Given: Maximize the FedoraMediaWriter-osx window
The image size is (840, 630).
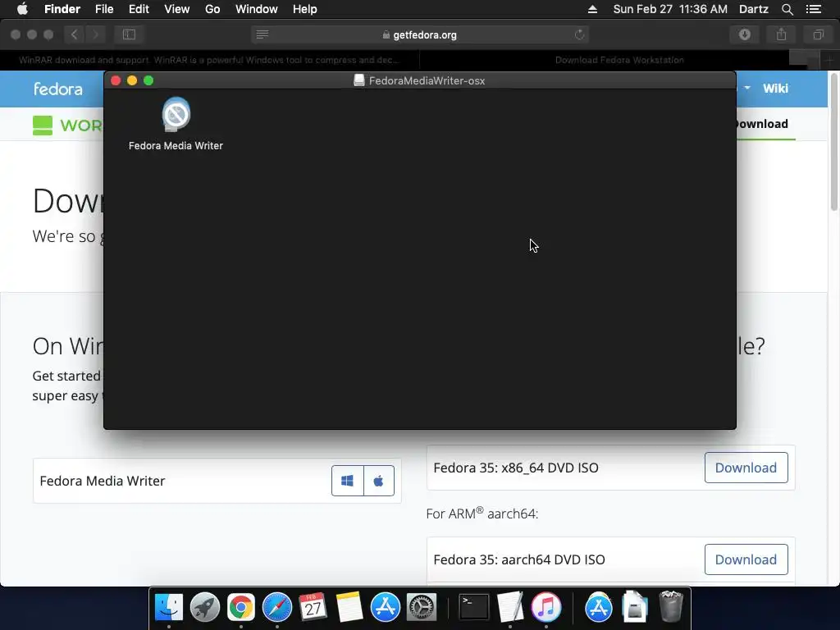Looking at the screenshot, I should 149,80.
